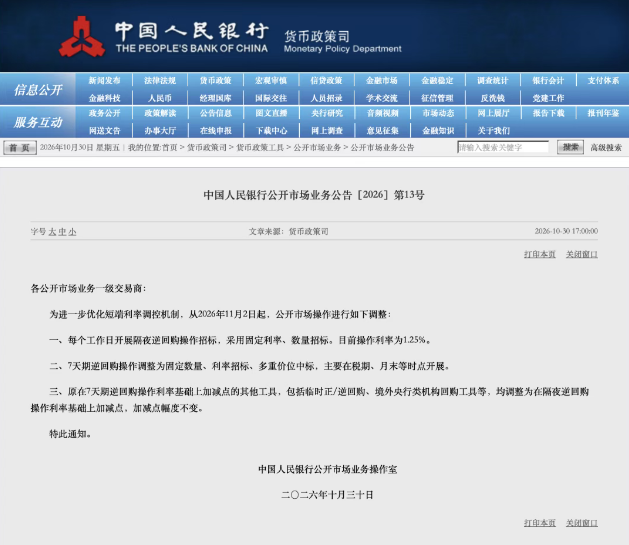Select 支付体系 in the navigation
Image resolution: width=629 pixels, height=545 pixels.
coord(603,81)
